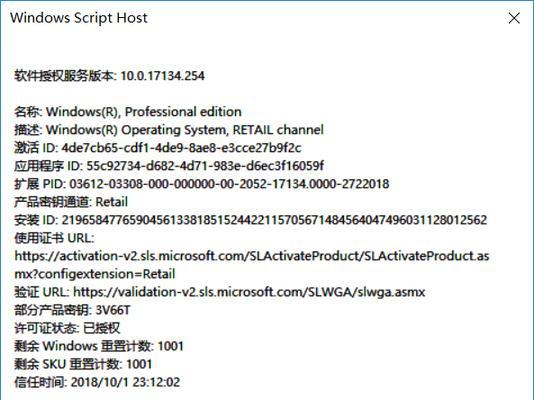Click the long installation ID number
Viewport: 534px width, 400px height.
click(x=274, y=220)
